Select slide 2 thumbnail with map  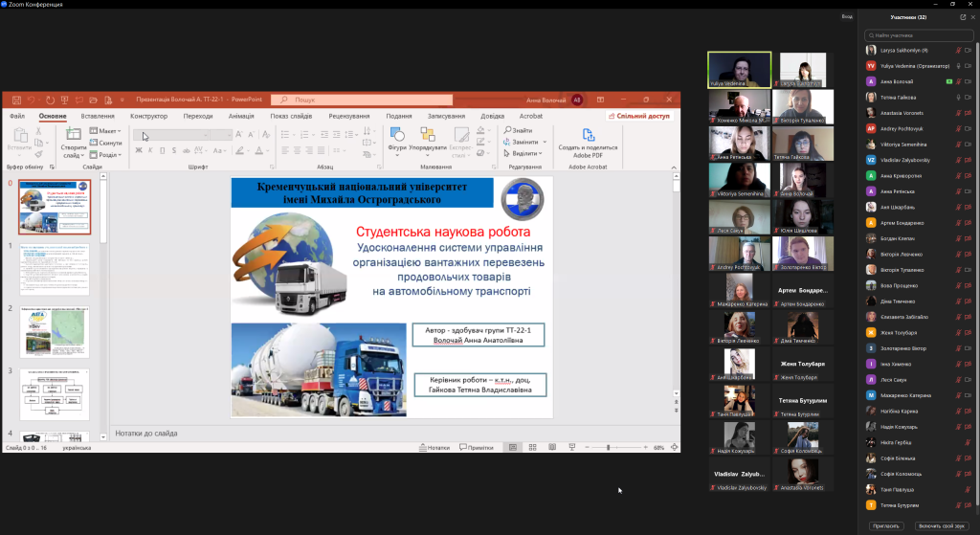[55, 332]
